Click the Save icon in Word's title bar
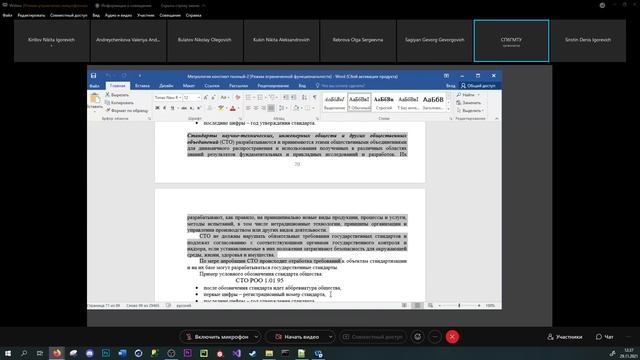Screen dimensions: 640x360 (93, 76)
